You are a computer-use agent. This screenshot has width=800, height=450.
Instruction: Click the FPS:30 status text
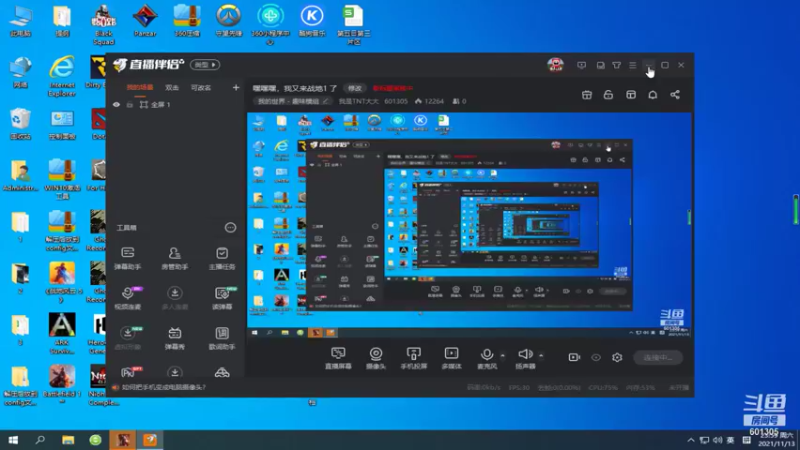(x=519, y=388)
